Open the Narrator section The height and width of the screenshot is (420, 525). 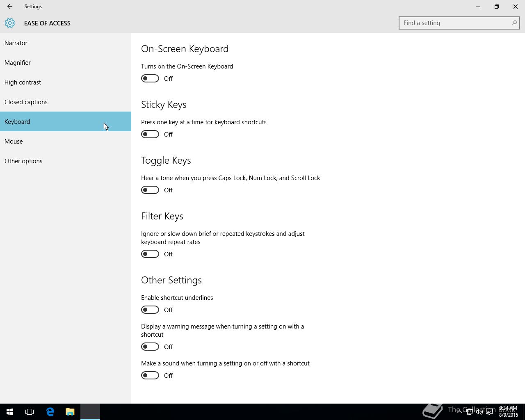[x=66, y=43]
